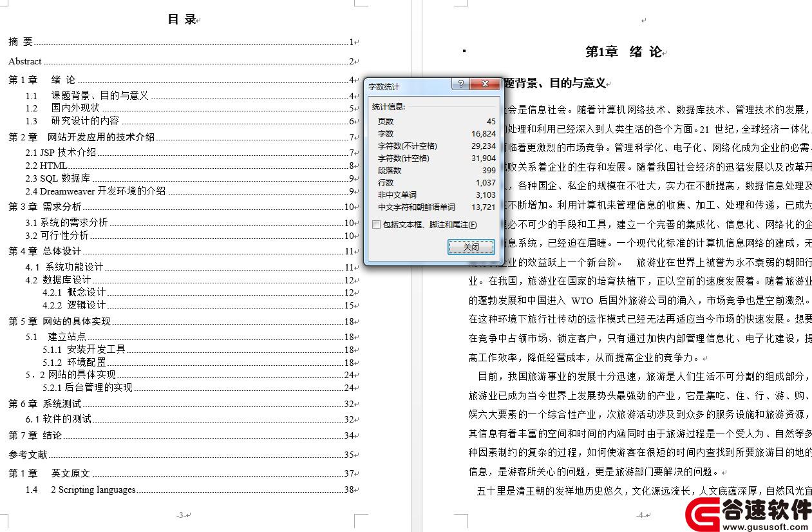Select the 页数 row showing 45
The width and height of the screenshot is (812, 532).
point(437,121)
